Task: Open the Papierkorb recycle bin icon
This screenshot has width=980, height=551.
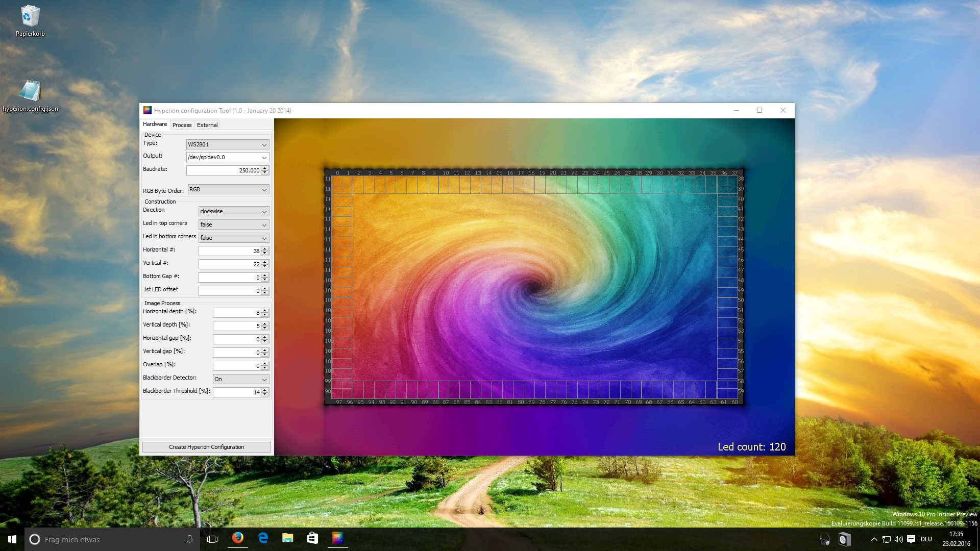Action: [30, 17]
